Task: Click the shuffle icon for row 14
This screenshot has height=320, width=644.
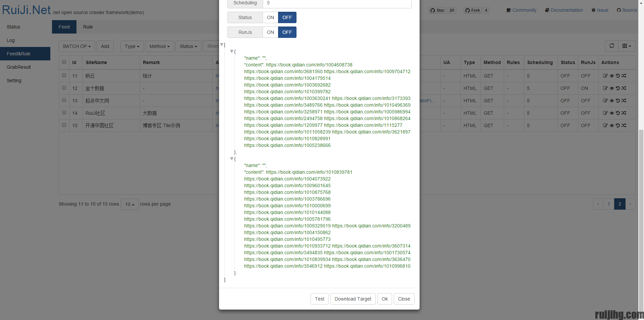Action: coord(624,113)
